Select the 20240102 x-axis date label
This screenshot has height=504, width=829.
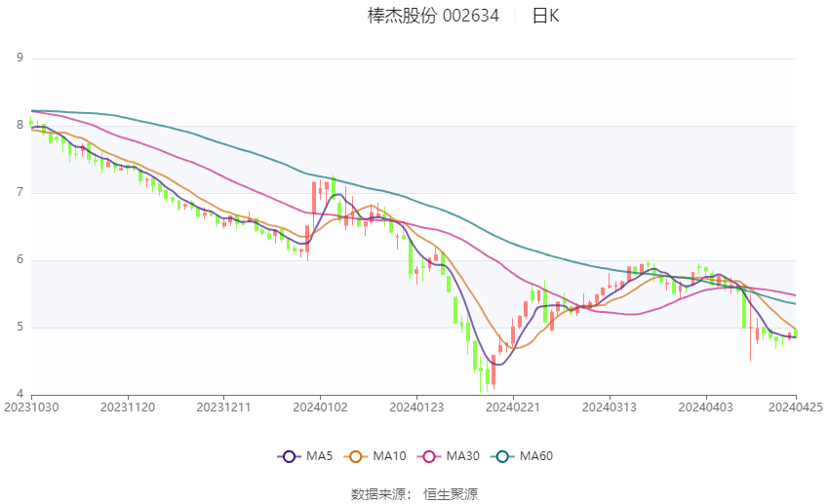click(x=321, y=407)
